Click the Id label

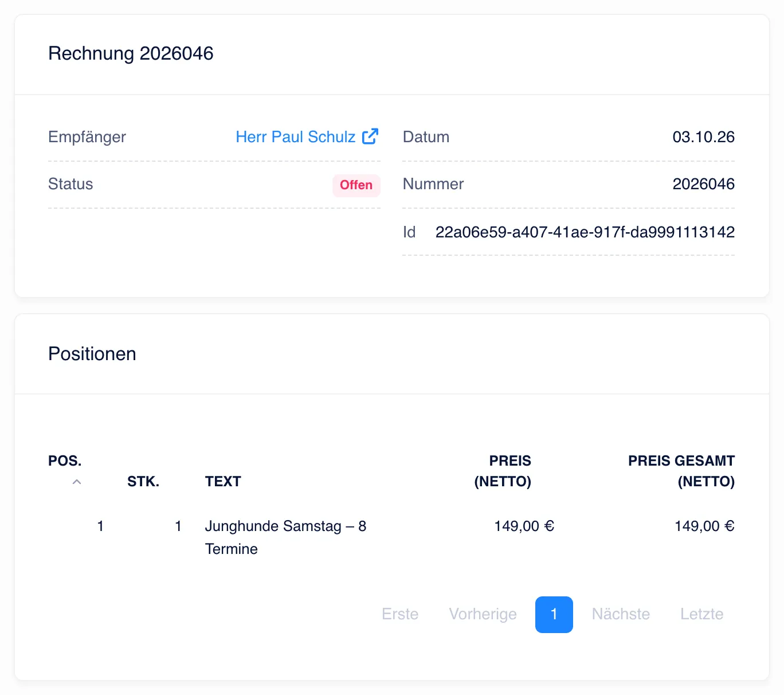(x=409, y=232)
